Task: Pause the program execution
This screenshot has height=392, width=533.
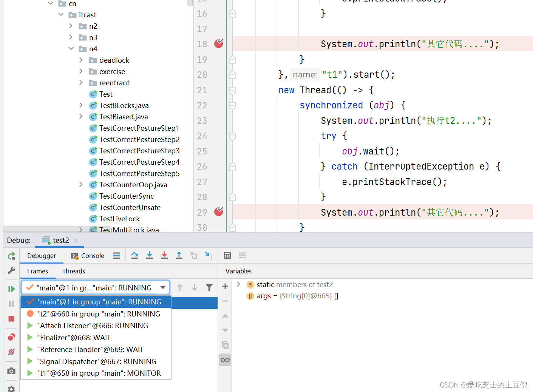Action: [x=12, y=304]
